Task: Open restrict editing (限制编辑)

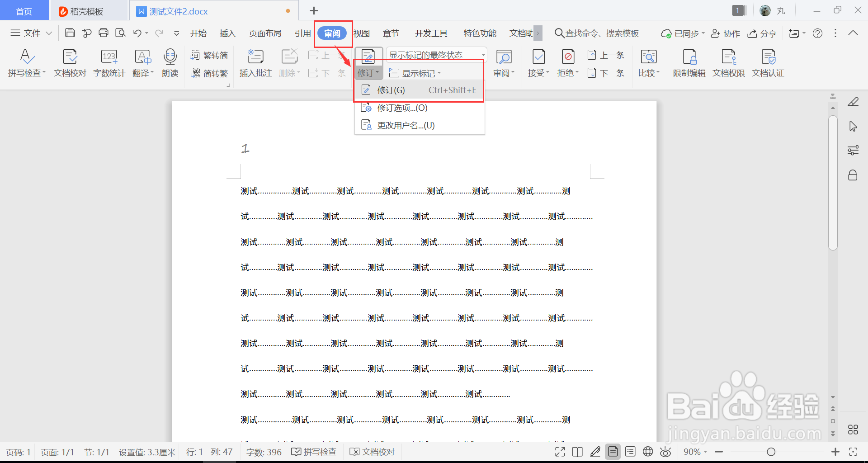Action: pyautogui.click(x=689, y=63)
